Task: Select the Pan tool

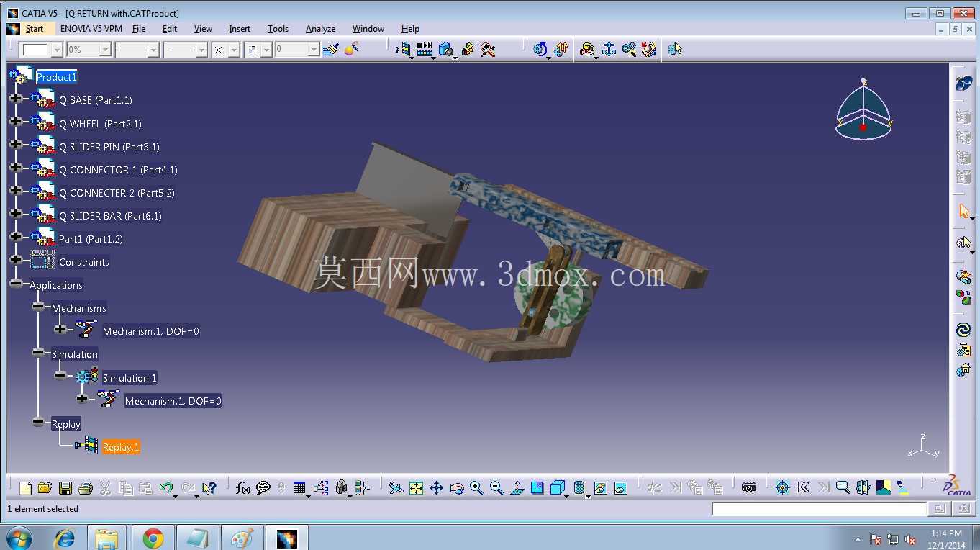Action: point(436,488)
